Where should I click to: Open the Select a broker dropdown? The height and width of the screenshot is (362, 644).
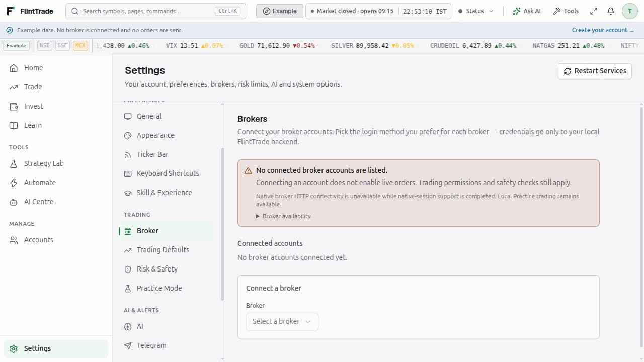pyautogui.click(x=282, y=321)
